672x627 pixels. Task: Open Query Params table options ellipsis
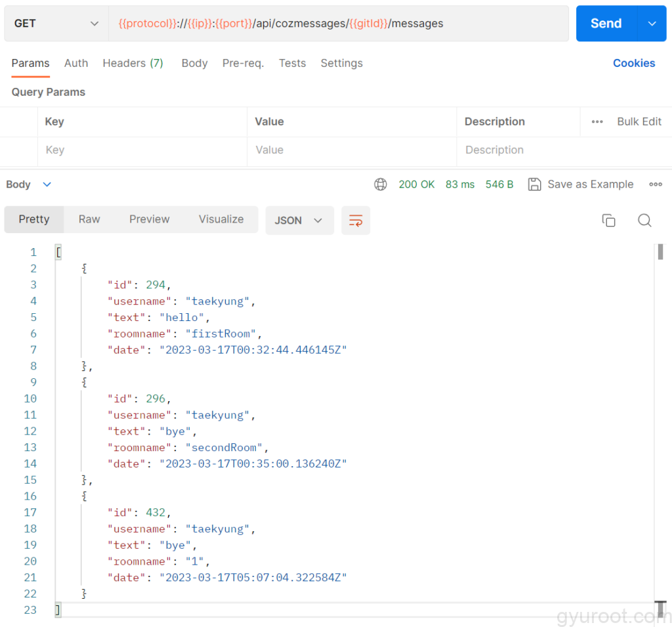click(x=597, y=121)
